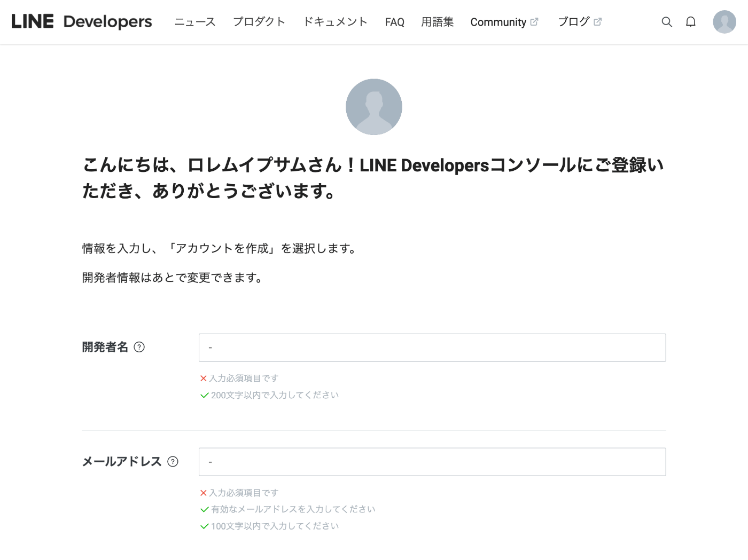This screenshot has width=748, height=560.
Task: Click the 情報を入力し instruction line
Action: pos(219,248)
